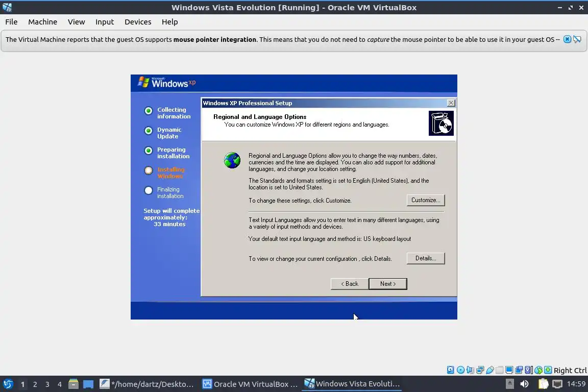This screenshot has width=588, height=392.
Task: Click the keyboard capture arrow indicator icon
Action: coord(548,370)
